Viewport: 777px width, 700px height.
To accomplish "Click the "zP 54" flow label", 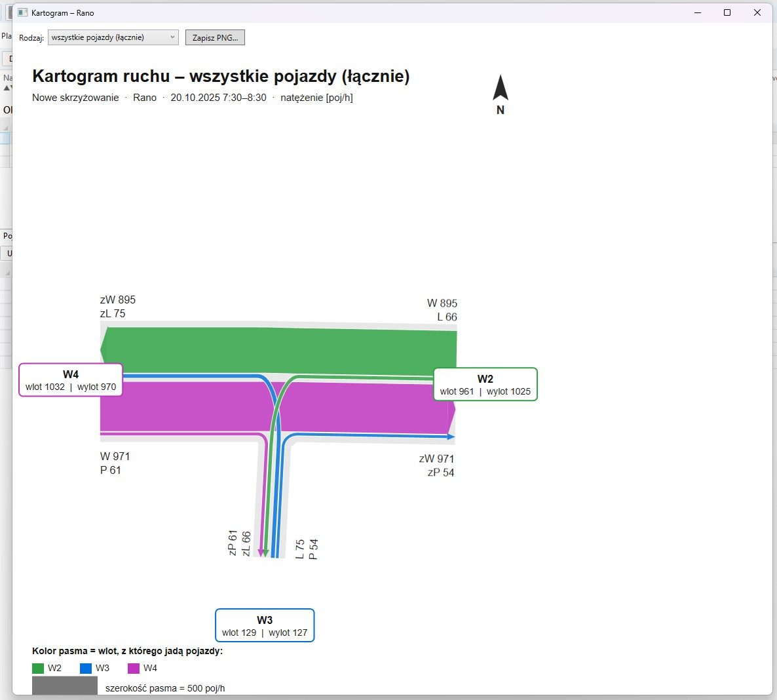I will pos(441,473).
